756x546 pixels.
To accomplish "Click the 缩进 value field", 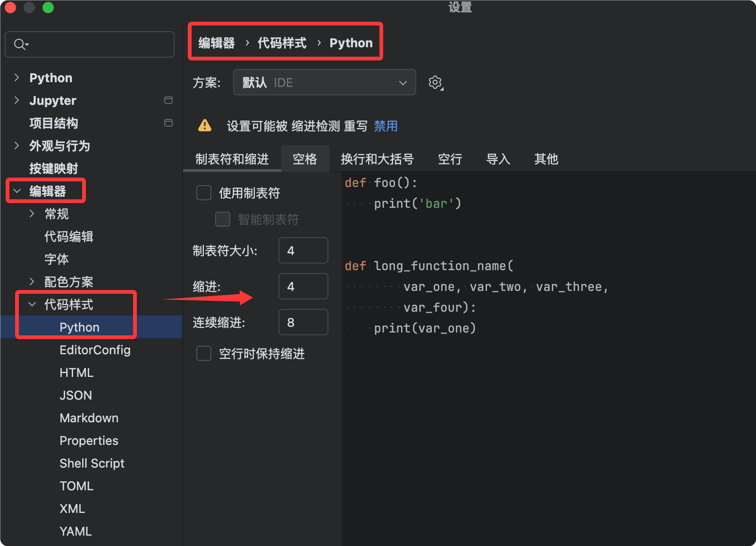I will point(303,286).
